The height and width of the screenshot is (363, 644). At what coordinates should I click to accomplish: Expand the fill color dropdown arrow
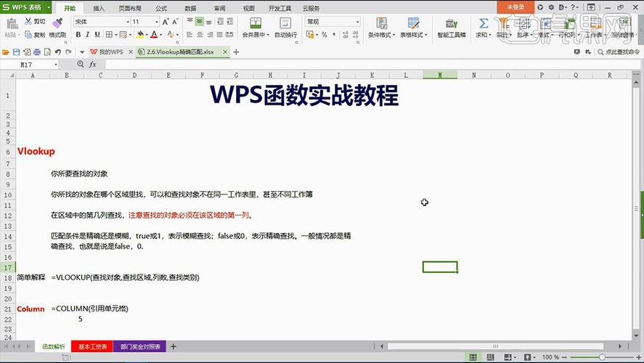(146, 35)
